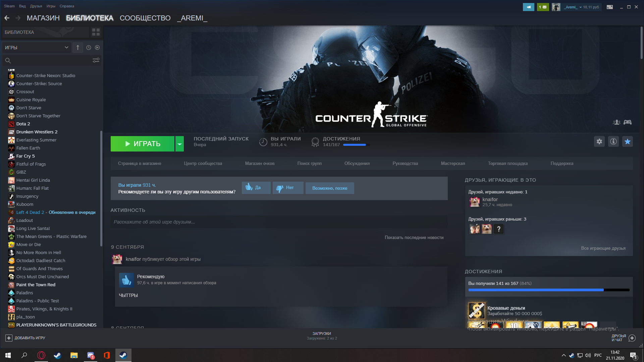
Task: Open the Кровавые деньги achievement icon
Action: pos(476,310)
